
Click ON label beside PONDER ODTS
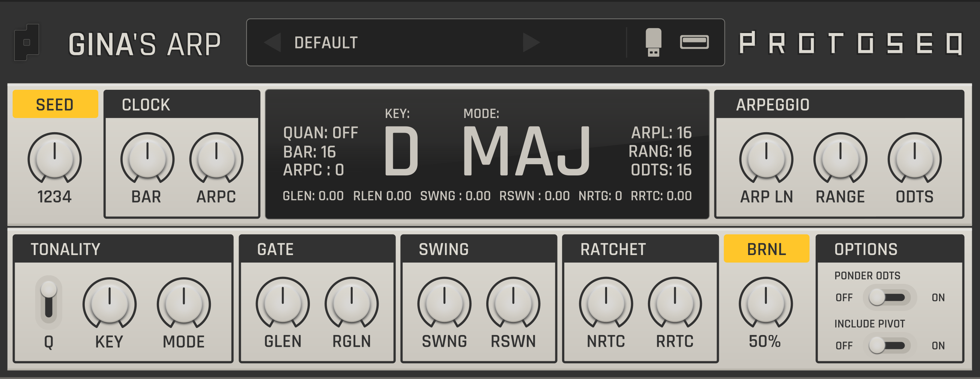point(938,297)
